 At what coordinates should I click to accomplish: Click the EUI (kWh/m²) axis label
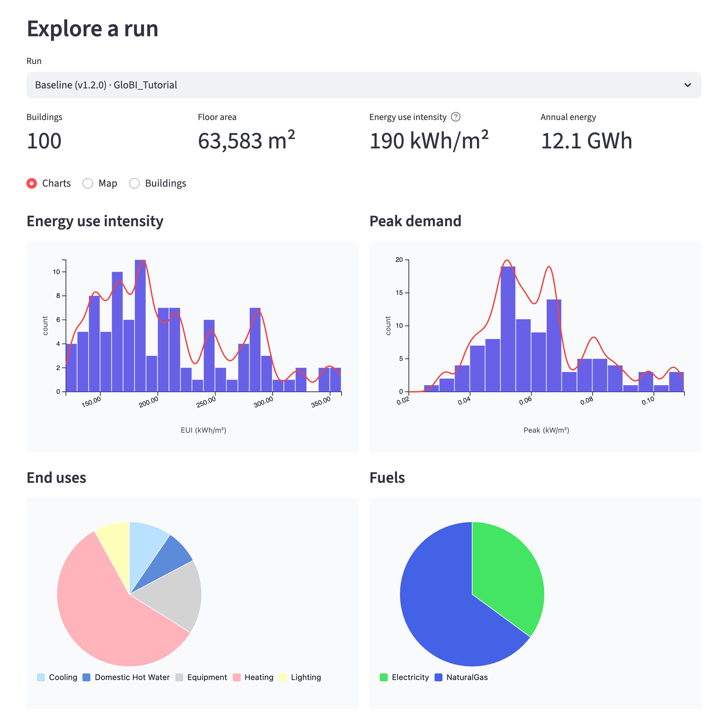203,430
